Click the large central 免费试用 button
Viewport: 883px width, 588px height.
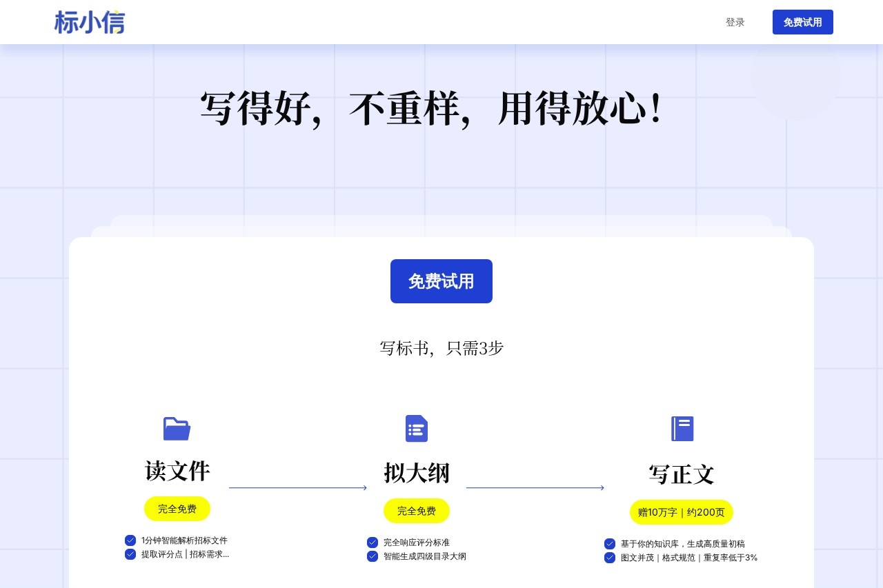pos(441,281)
